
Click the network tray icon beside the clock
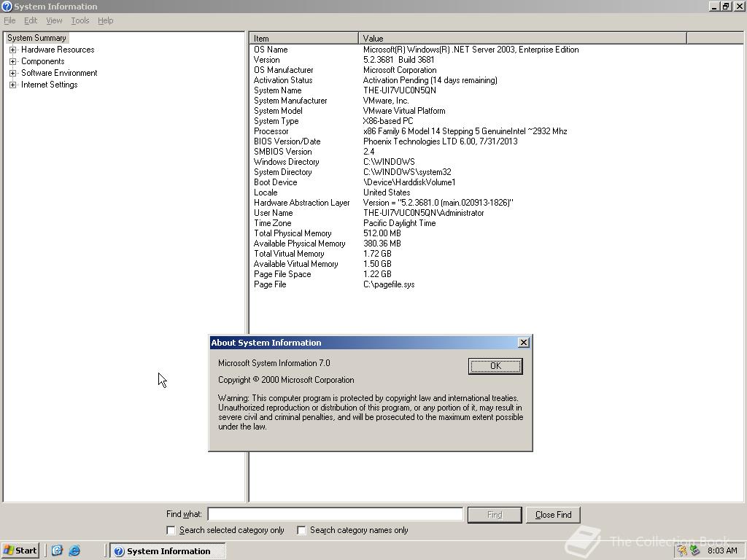tap(695, 551)
